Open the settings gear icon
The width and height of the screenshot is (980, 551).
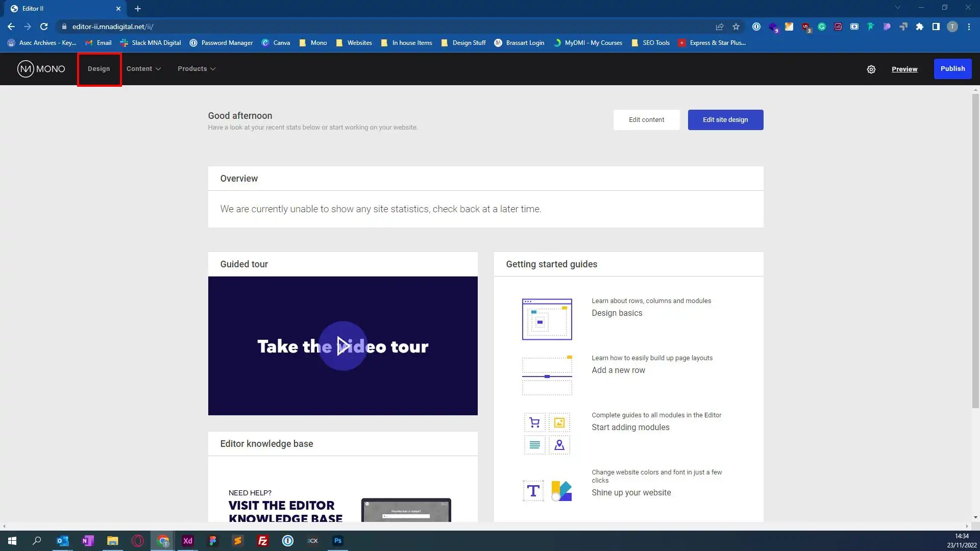click(x=871, y=69)
